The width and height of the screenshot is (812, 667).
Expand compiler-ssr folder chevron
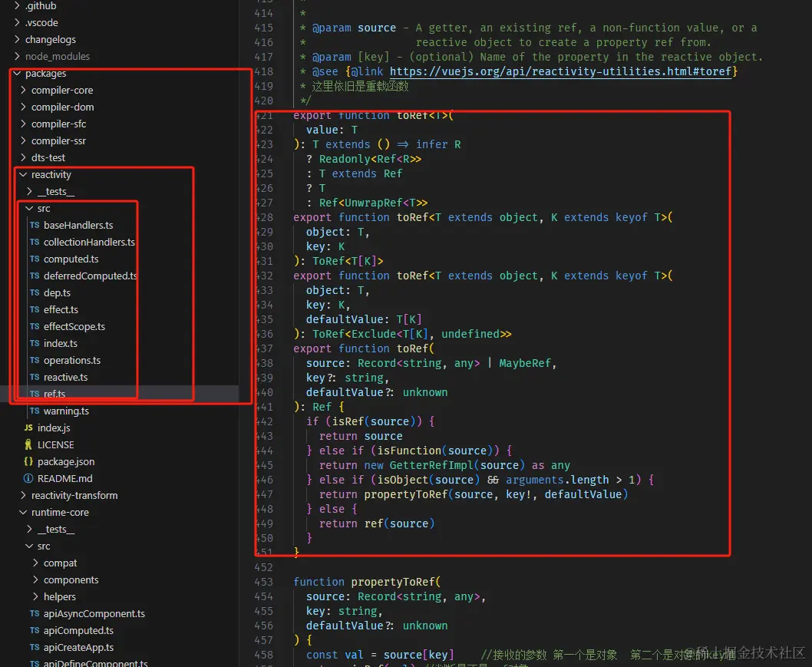coord(23,140)
